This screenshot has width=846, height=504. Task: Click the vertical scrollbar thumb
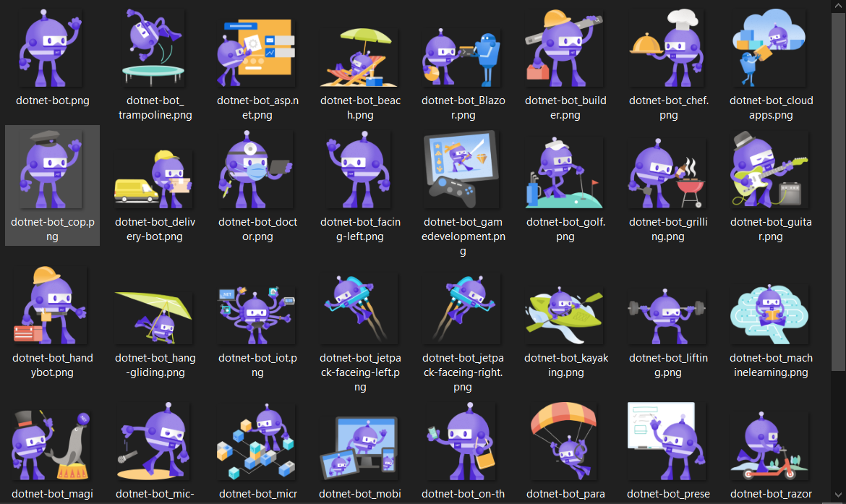(x=838, y=192)
